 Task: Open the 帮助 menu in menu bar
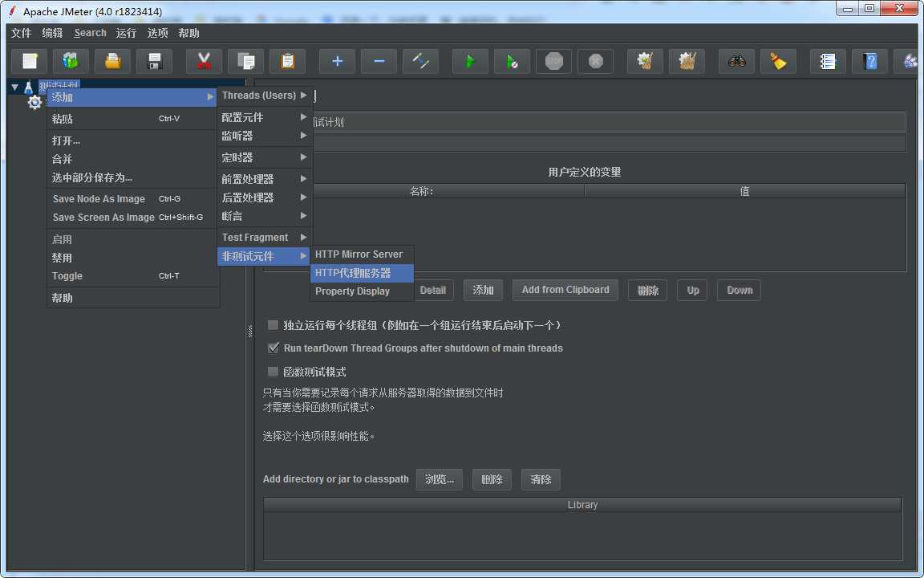[189, 33]
